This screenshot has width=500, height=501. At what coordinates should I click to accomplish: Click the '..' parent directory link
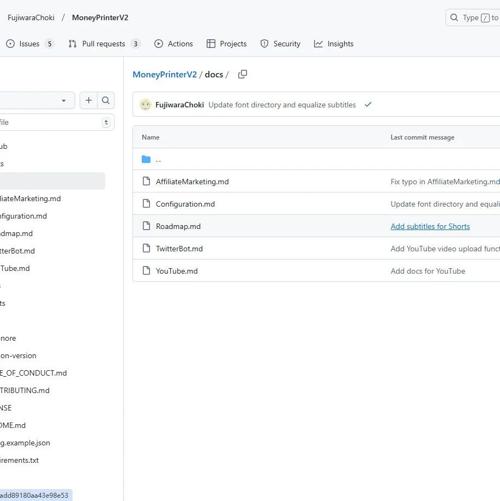click(158, 160)
